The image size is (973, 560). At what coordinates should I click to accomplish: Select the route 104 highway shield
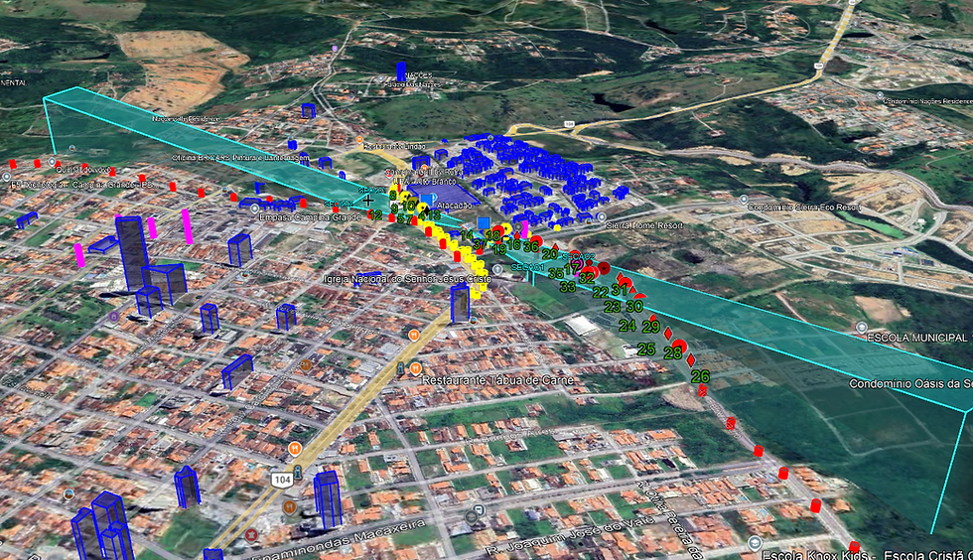click(282, 480)
